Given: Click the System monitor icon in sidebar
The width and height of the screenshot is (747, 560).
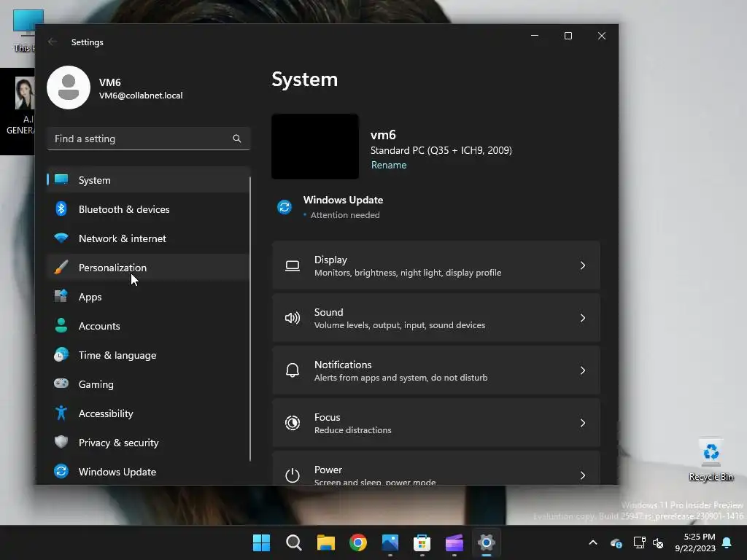Looking at the screenshot, I should 61,179.
